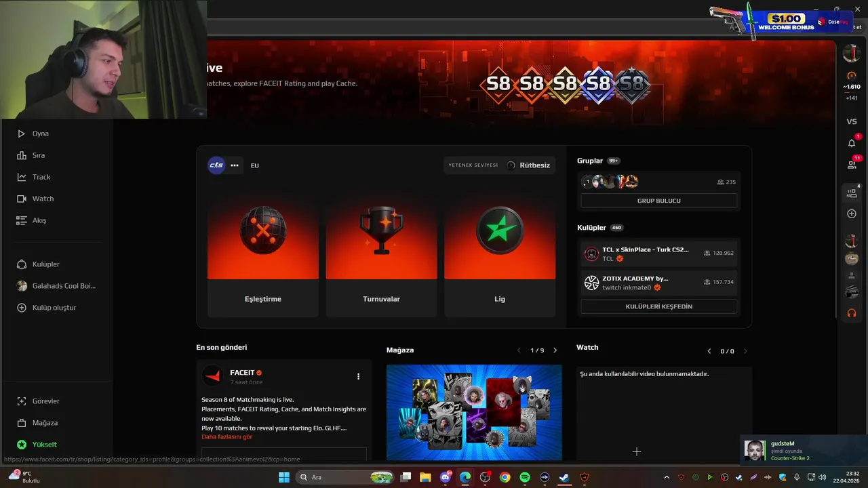The image size is (868, 488).
Task: Go to previous Mağaza slide
Action: 519,350
